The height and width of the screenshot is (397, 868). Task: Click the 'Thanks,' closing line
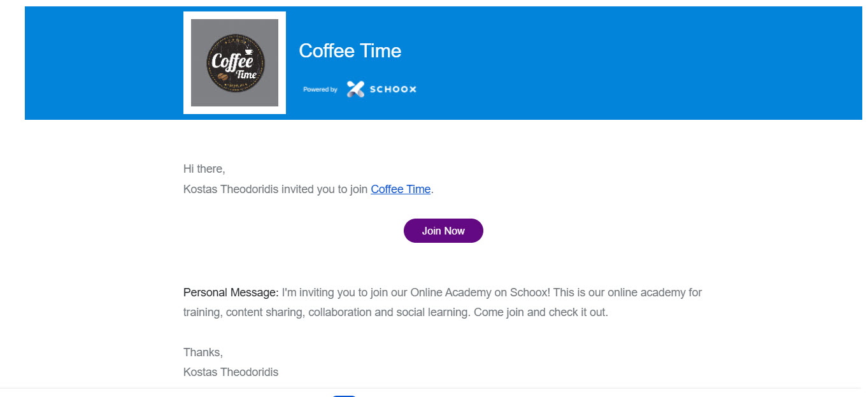tap(203, 352)
